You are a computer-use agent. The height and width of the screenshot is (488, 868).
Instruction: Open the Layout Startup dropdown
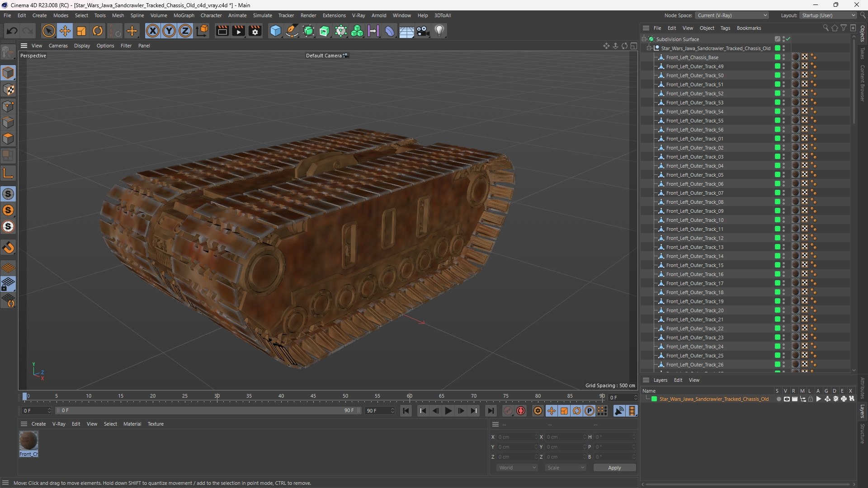pyautogui.click(x=828, y=15)
